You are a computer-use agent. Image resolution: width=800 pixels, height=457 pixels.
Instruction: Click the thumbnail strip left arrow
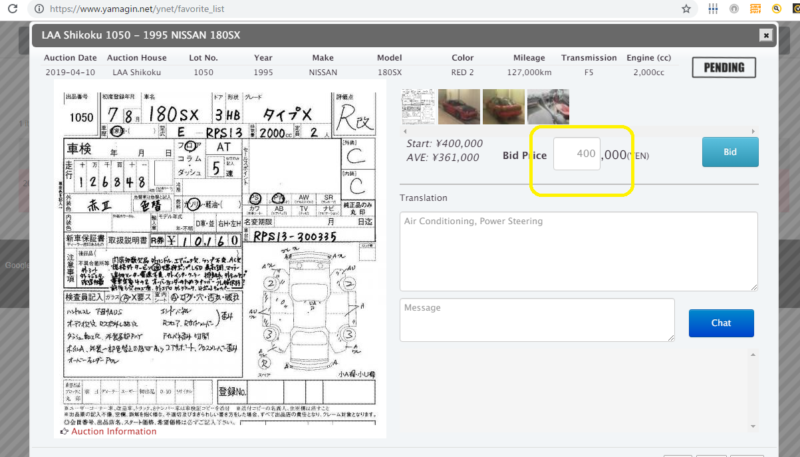(x=405, y=131)
